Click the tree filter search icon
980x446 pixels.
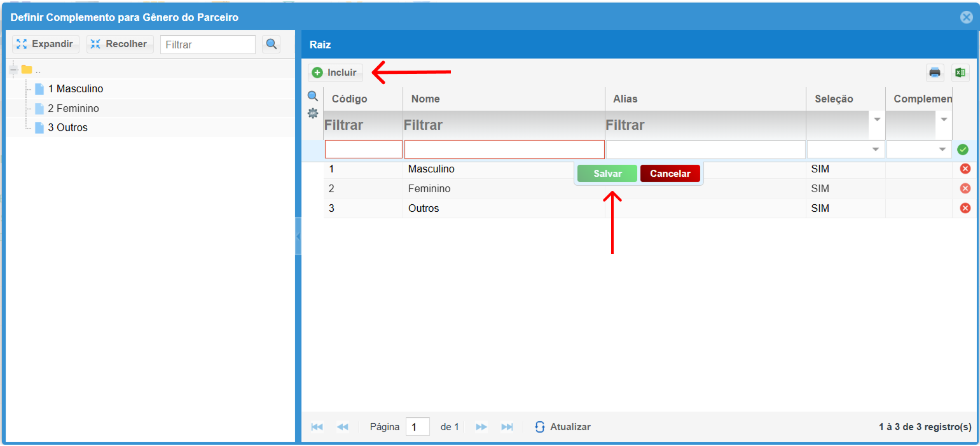[x=272, y=45]
